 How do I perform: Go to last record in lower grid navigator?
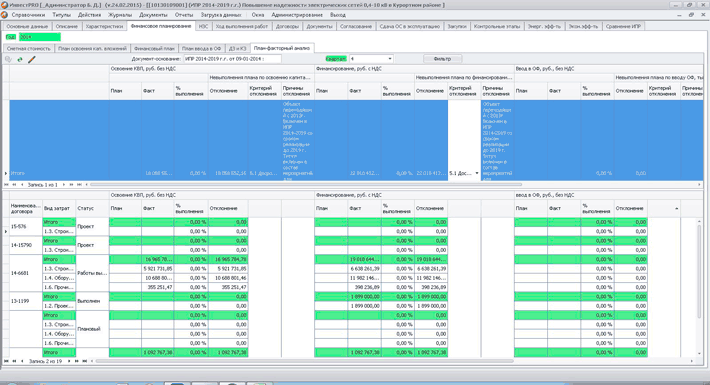click(x=85, y=361)
